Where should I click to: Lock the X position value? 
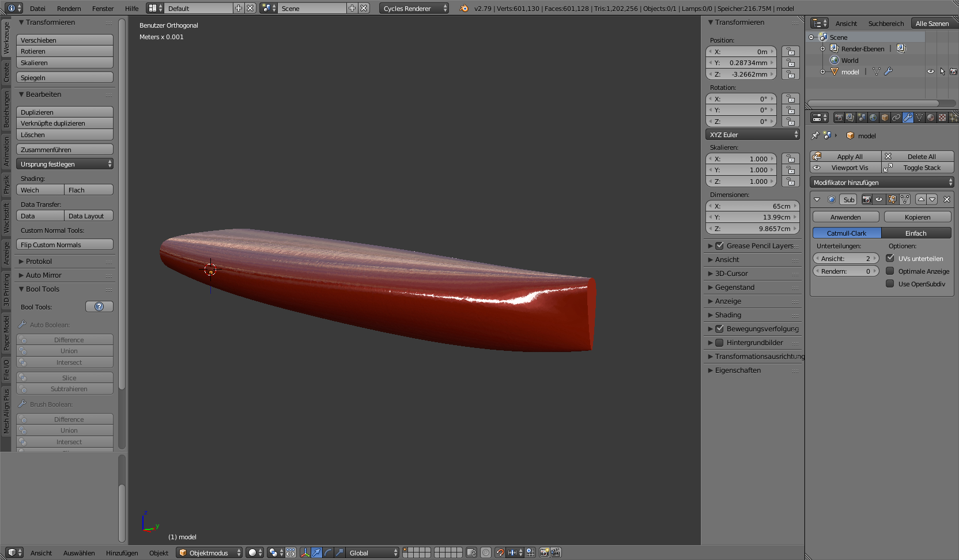pos(791,52)
